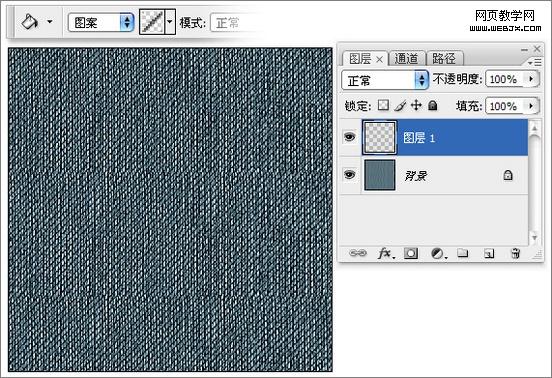Screen dimensions: 552x378
Task: Click layers list scroll down arrow
Action: (534, 238)
